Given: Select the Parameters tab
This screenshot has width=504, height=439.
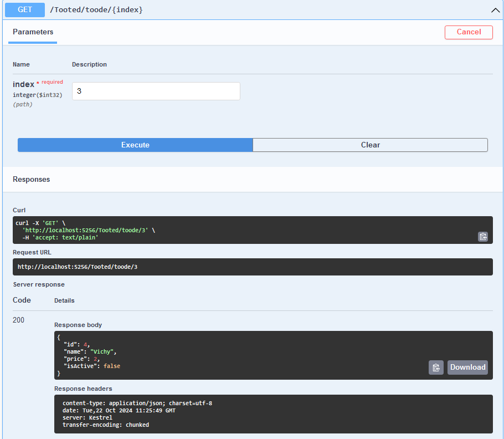Looking at the screenshot, I should 33,32.
